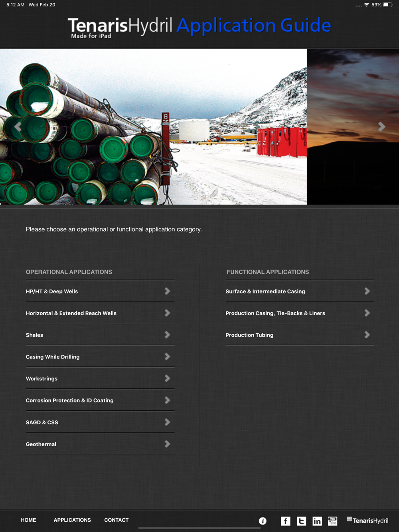Choose Corrosion Protection & ID Coating
Screen dimensions: 399x532
click(x=100, y=400)
